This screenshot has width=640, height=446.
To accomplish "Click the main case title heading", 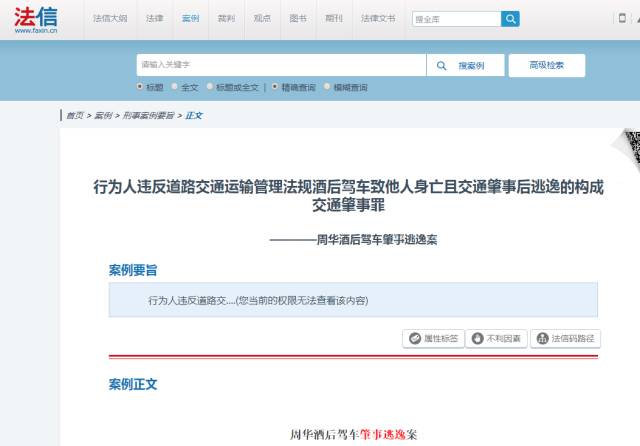I will coord(349,196).
